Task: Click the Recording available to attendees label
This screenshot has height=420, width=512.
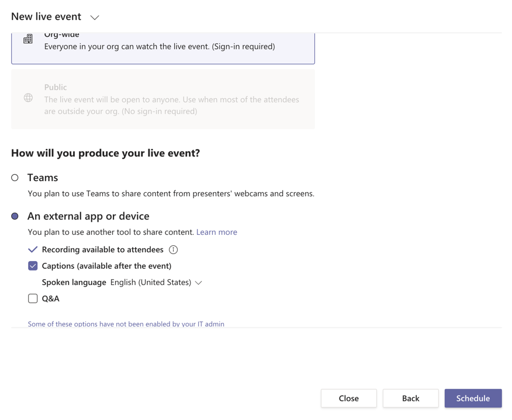Action: 102,249
